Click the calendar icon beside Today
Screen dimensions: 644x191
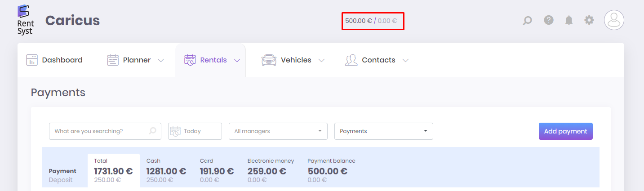coord(175,131)
